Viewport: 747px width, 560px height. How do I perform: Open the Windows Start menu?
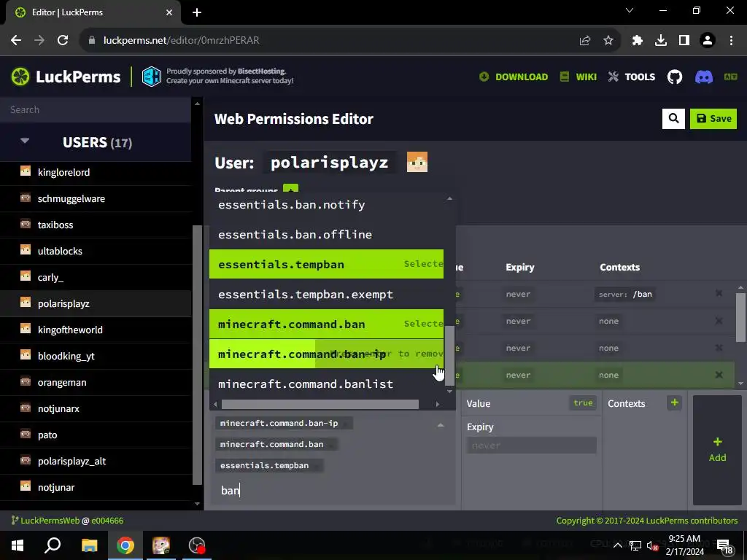[x=18, y=545]
